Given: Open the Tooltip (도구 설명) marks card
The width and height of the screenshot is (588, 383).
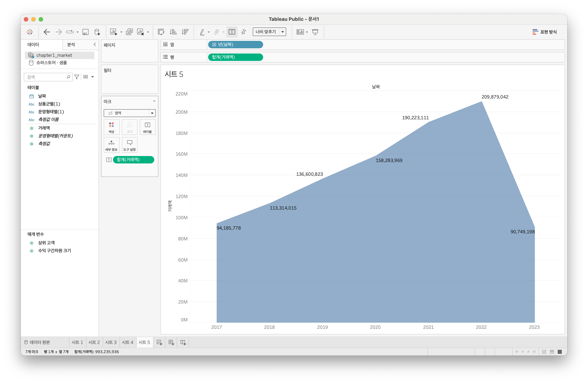Looking at the screenshot, I should point(130,145).
